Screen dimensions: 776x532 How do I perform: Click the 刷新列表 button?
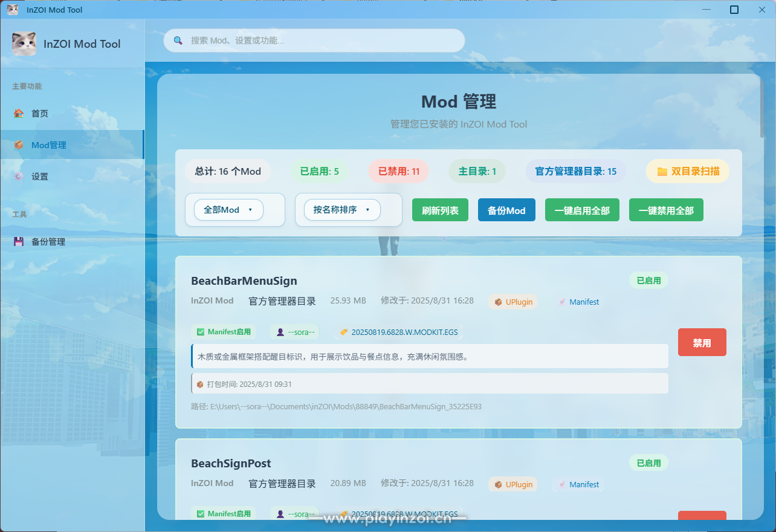tap(440, 210)
